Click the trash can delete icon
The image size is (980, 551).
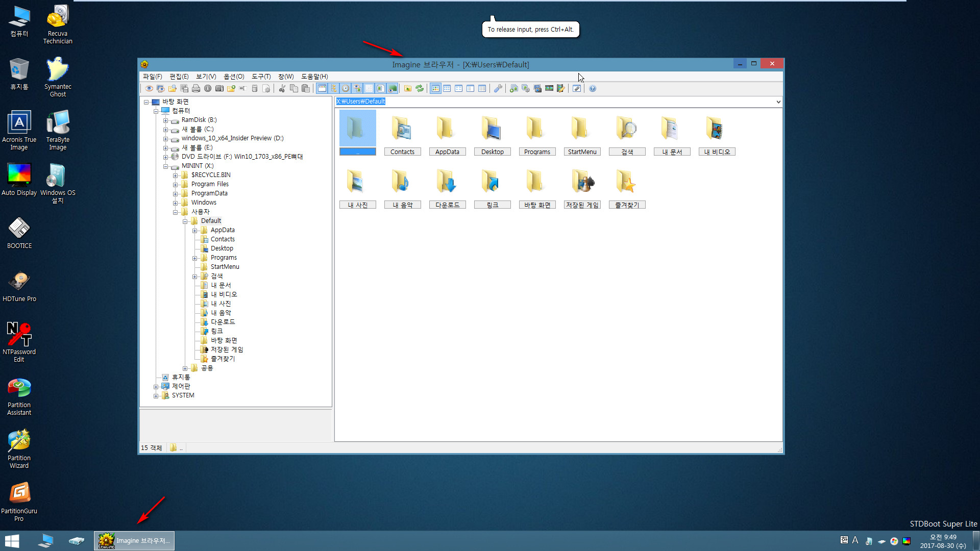tap(255, 88)
